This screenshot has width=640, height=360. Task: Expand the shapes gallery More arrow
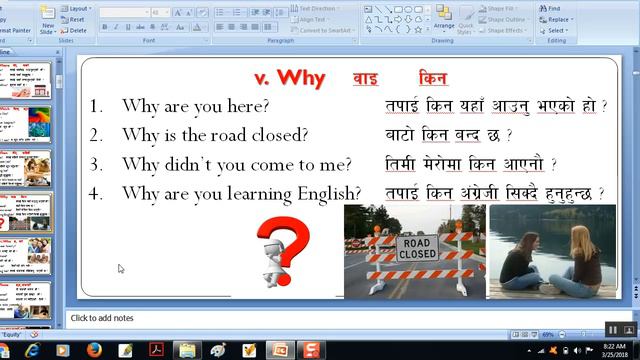click(428, 29)
